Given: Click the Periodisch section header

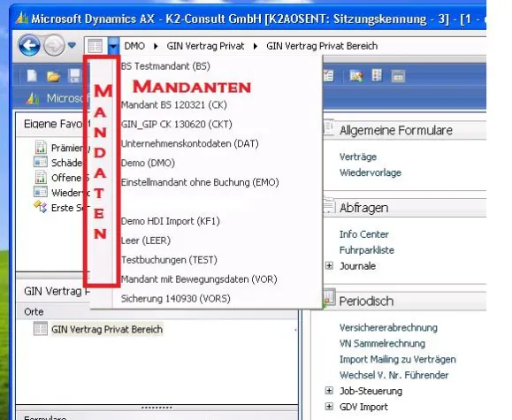Looking at the screenshot, I should pyautogui.click(x=366, y=302).
